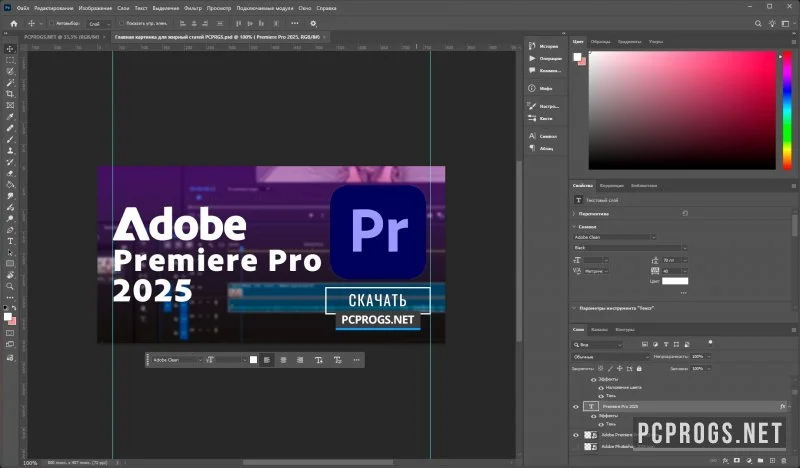Click the white text Цвет swatch in Properties
This screenshot has height=468, width=800.
coord(675,281)
